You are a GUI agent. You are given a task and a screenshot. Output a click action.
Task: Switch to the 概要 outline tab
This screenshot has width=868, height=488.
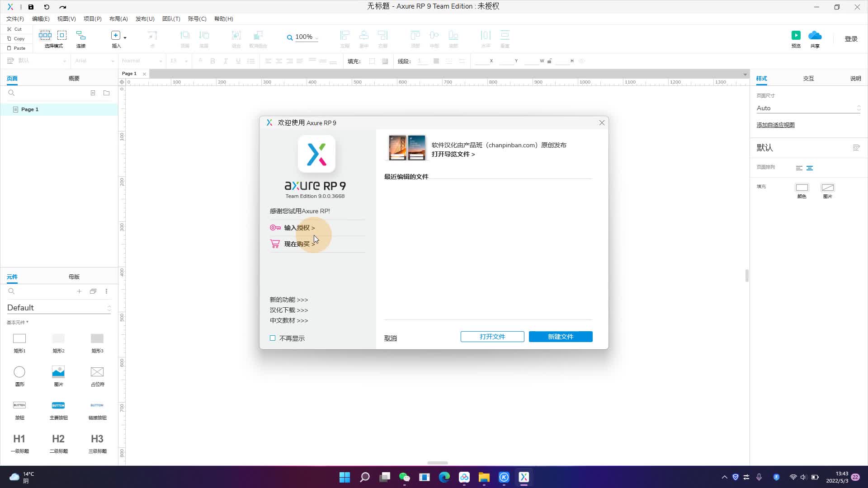[74, 78]
